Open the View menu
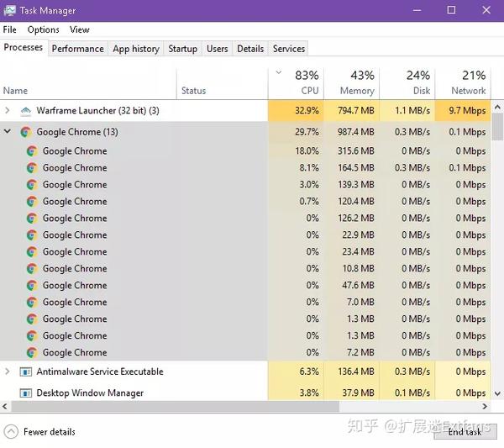The image size is (504, 448). click(x=80, y=29)
